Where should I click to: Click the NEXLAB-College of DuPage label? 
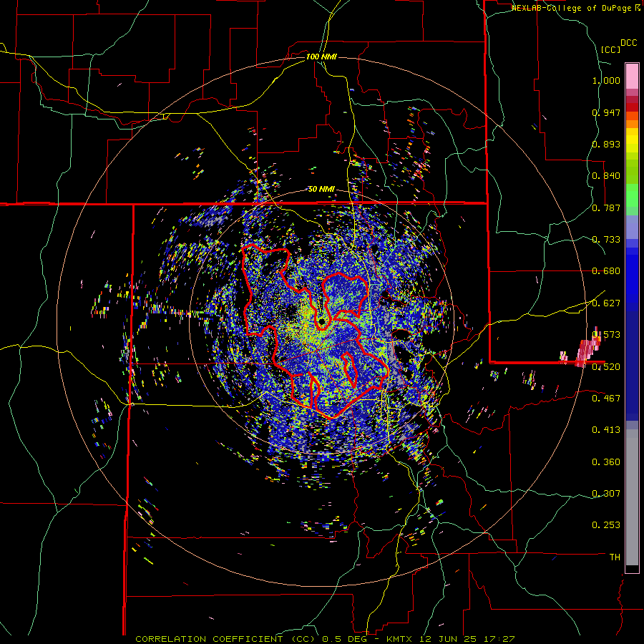pyautogui.click(x=571, y=8)
